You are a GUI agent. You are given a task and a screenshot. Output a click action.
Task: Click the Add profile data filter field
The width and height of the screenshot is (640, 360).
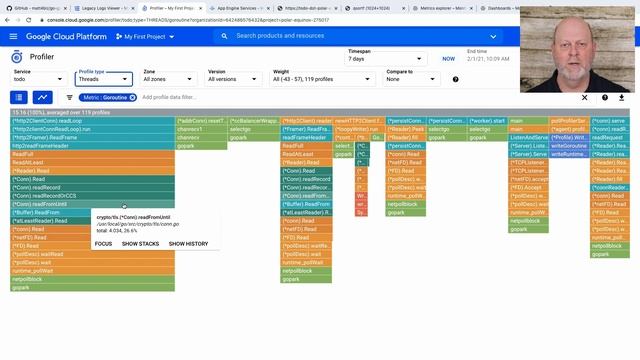click(x=169, y=97)
